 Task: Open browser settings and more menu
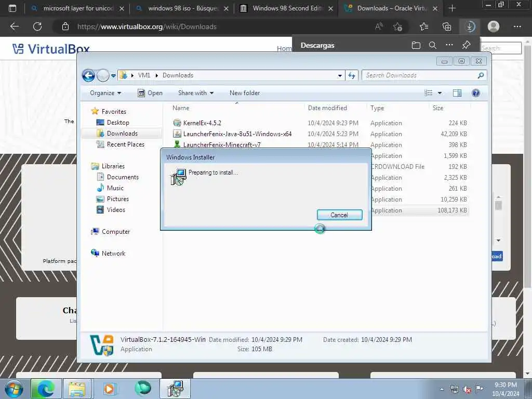pyautogui.click(x=517, y=26)
